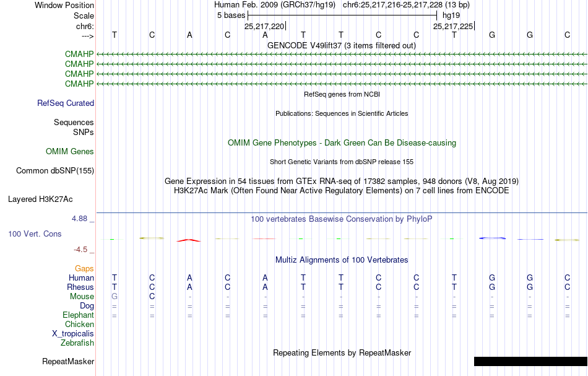Image resolution: width=588 pixels, height=376 pixels.
Task: Click the Gaps row label
Action: (84, 268)
